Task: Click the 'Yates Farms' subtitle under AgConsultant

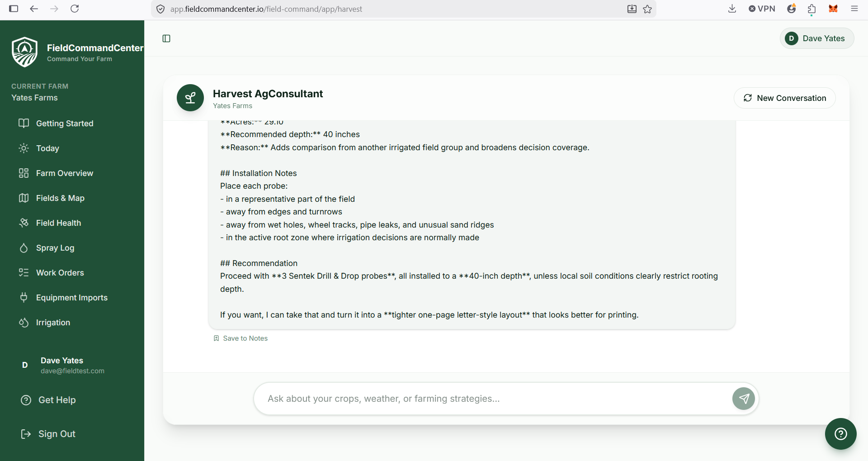Action: coord(232,106)
